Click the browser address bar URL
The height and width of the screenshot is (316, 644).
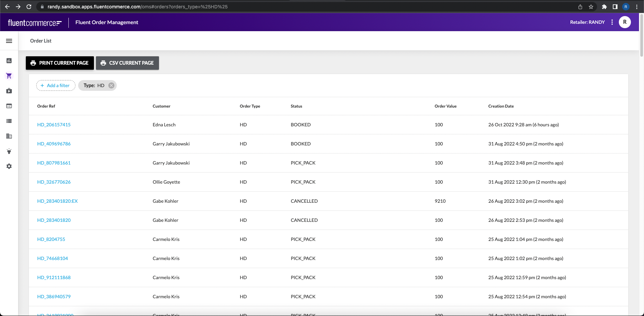(x=138, y=7)
